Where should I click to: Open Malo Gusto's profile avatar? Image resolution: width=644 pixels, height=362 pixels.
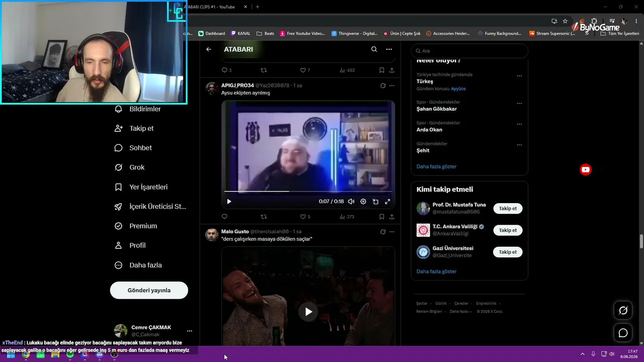[212, 235]
